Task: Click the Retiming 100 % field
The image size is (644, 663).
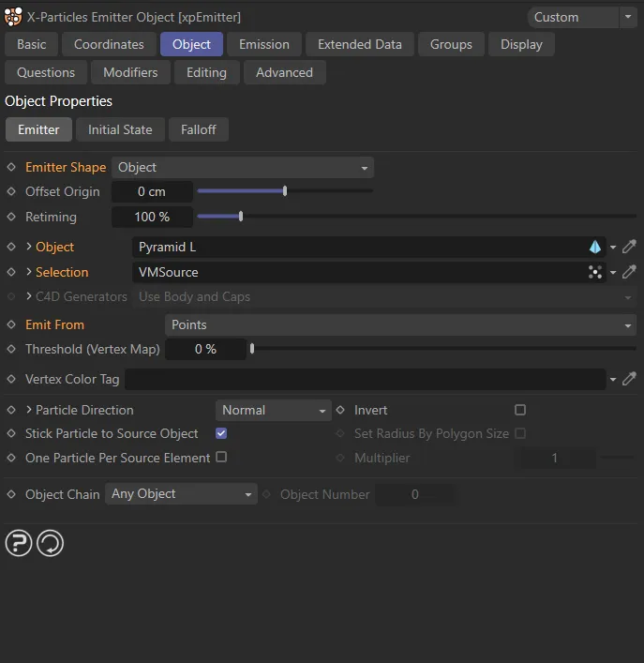Action: point(152,217)
